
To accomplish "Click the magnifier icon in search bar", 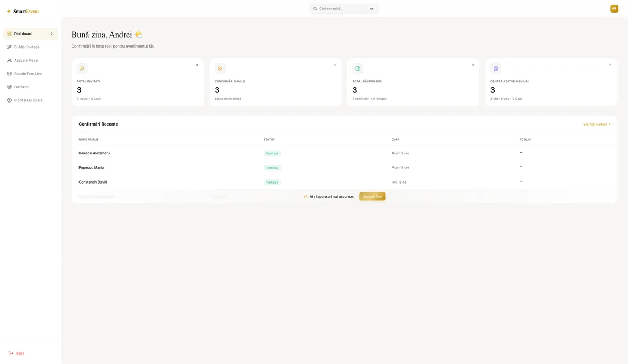I will click(x=315, y=8).
